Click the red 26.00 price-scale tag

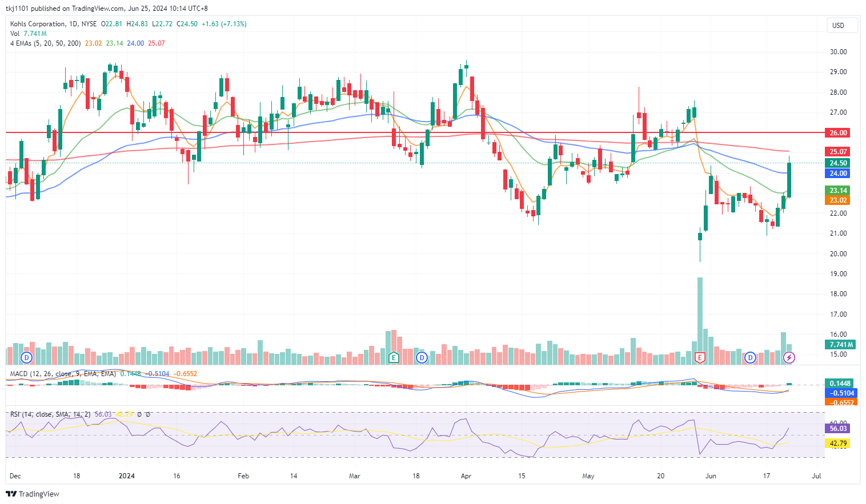(838, 132)
